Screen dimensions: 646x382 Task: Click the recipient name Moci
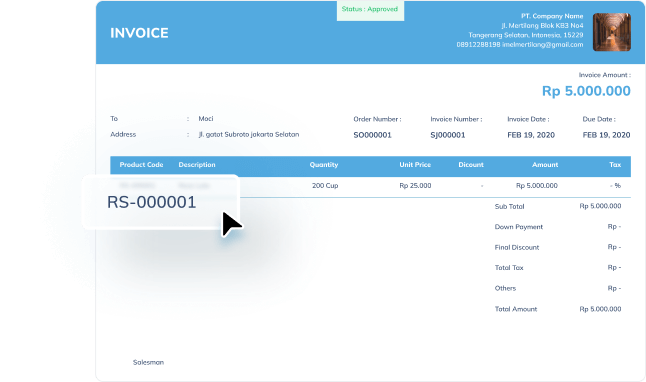pos(206,119)
